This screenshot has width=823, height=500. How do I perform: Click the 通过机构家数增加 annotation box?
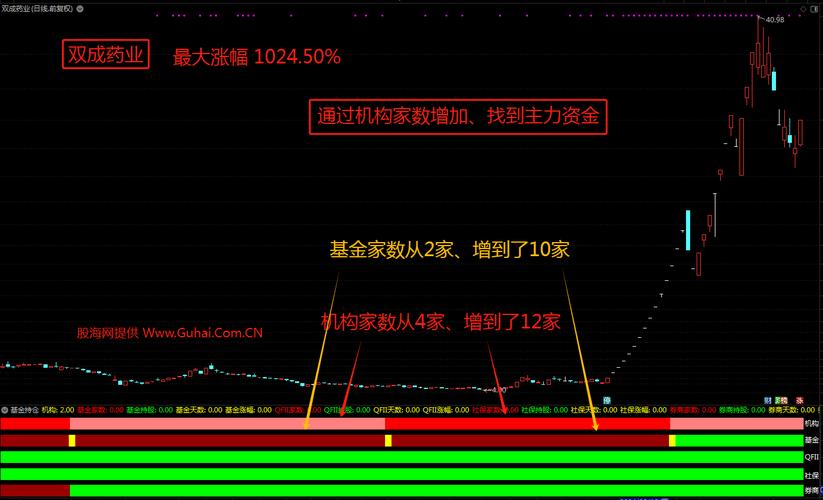tap(458, 115)
